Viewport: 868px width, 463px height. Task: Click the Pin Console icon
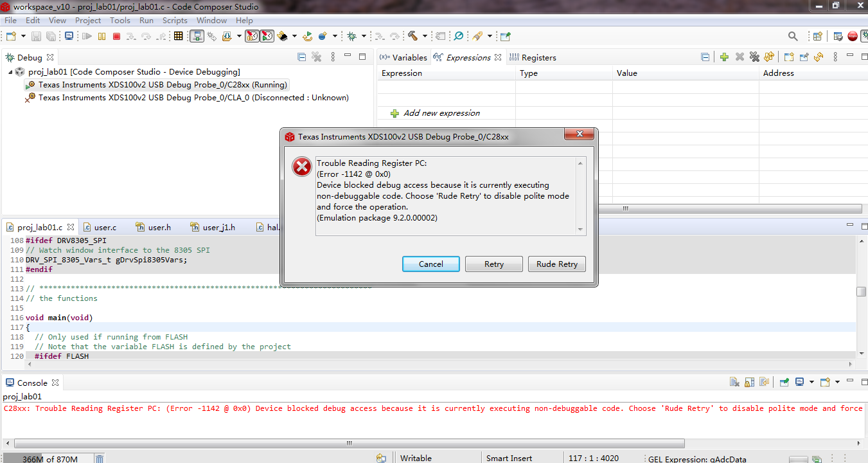coord(784,382)
